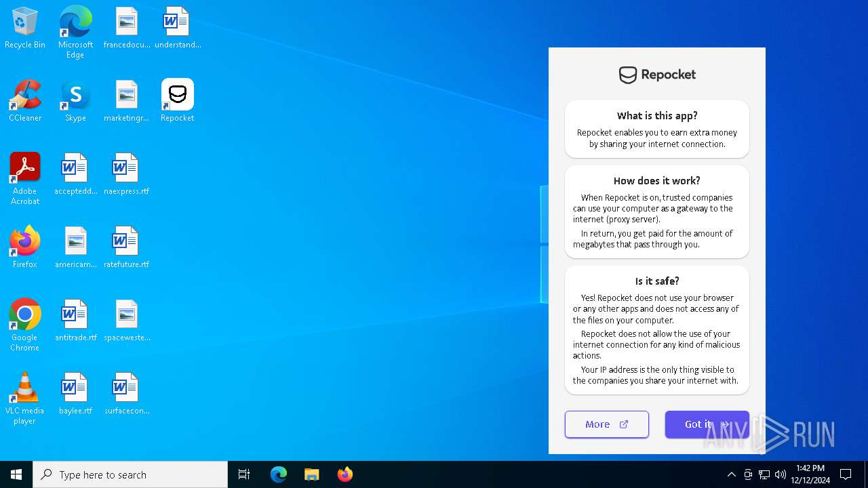Open the VLC media player shortcut
The width and height of the screenshot is (868, 488).
25,398
